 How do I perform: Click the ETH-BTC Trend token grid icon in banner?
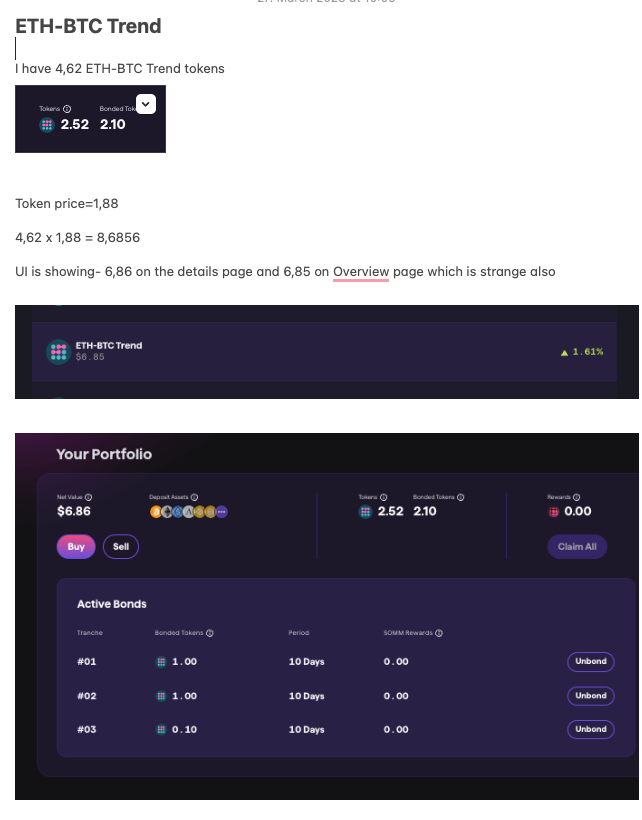click(x=58, y=352)
